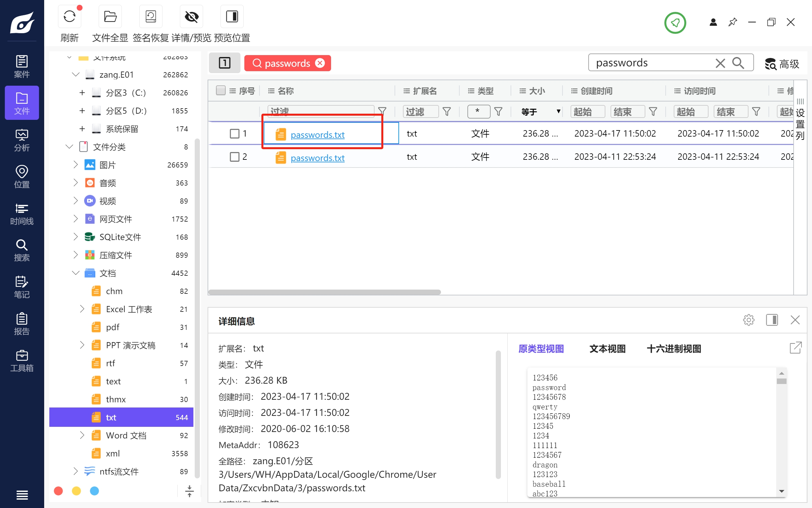Click the hamburger menu icon at sidebar bottom
Screen dimensions: 812x508
tap(22, 494)
